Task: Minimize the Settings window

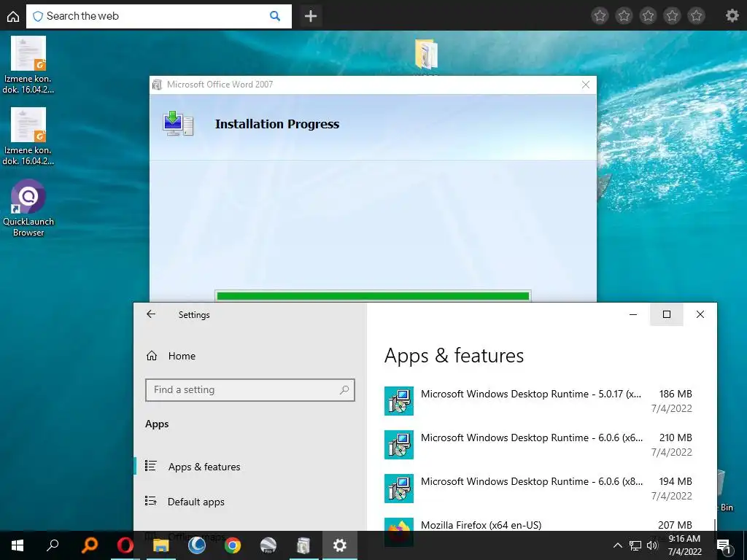Action: [633, 314]
